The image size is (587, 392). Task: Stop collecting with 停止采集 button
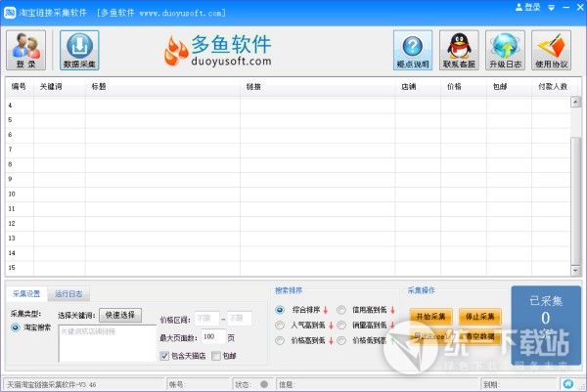[x=480, y=317]
